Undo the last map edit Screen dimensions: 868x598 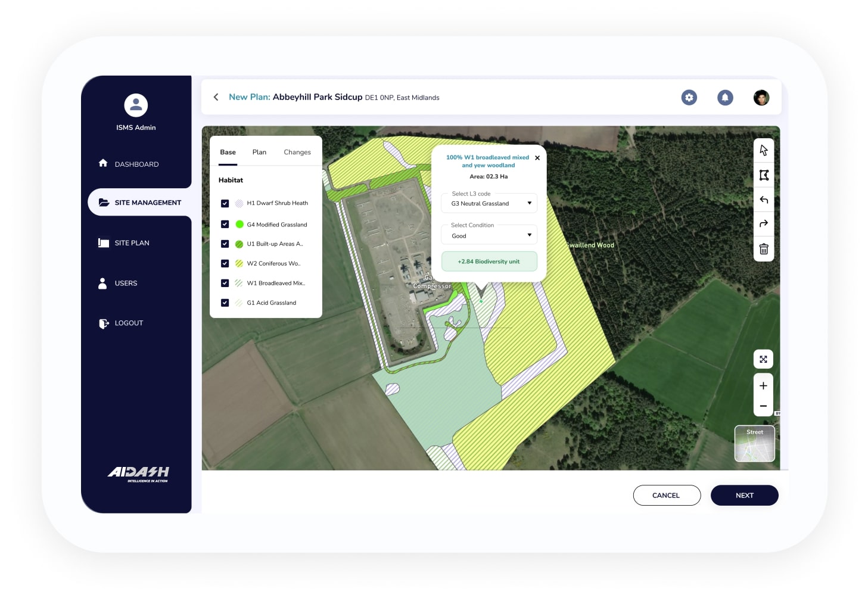763,200
